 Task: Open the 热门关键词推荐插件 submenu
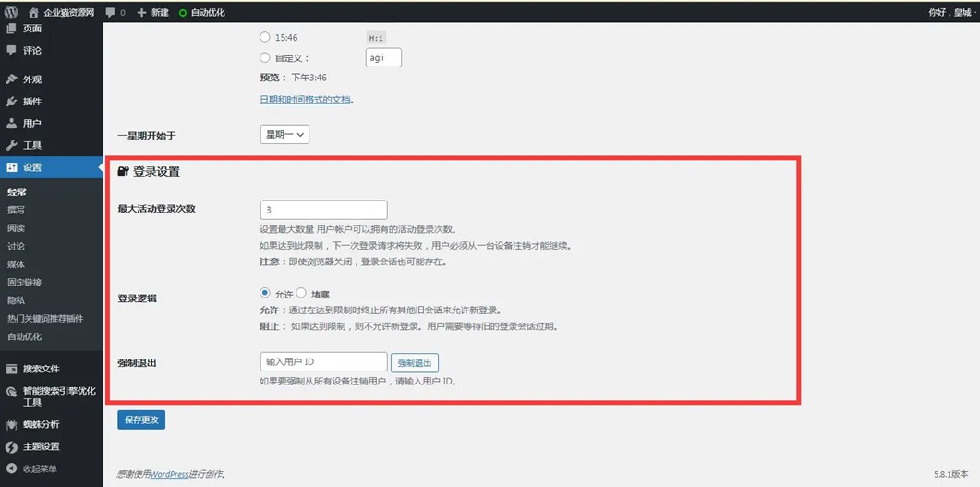point(45,319)
